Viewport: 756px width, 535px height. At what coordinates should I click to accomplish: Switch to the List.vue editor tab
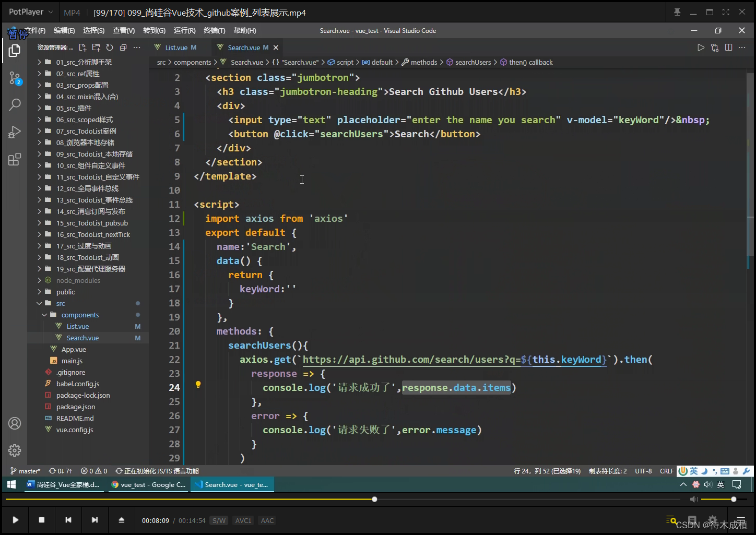(x=176, y=47)
